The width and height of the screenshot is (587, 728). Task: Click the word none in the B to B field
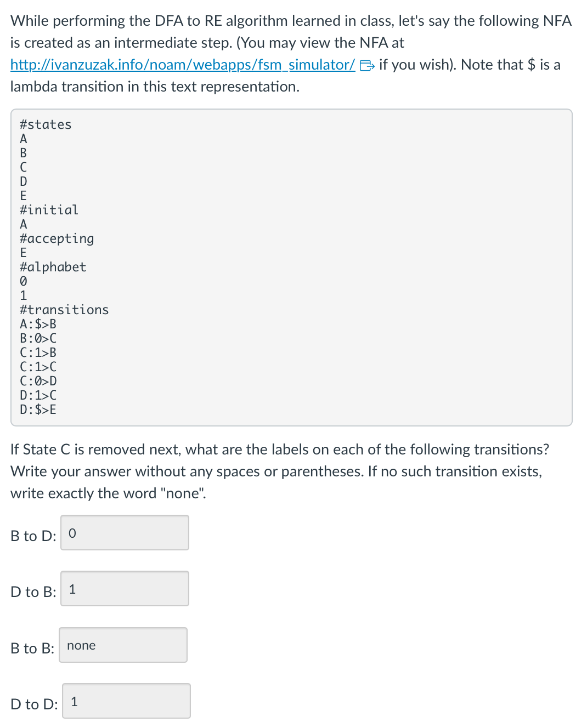pos(81,645)
